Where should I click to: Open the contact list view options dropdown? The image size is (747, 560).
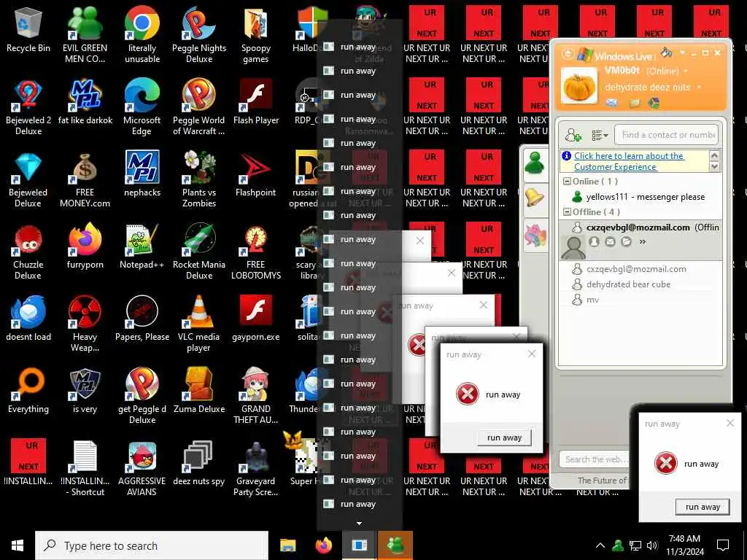[600, 136]
